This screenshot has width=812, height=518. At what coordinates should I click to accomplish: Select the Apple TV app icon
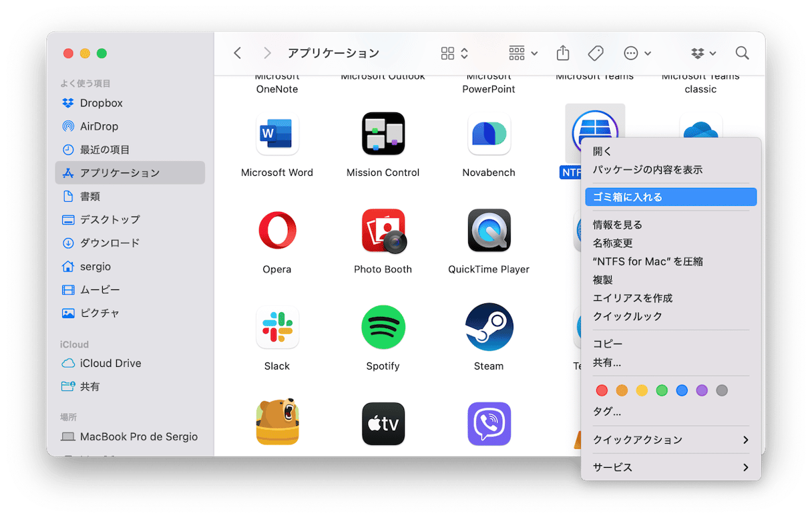(383, 424)
